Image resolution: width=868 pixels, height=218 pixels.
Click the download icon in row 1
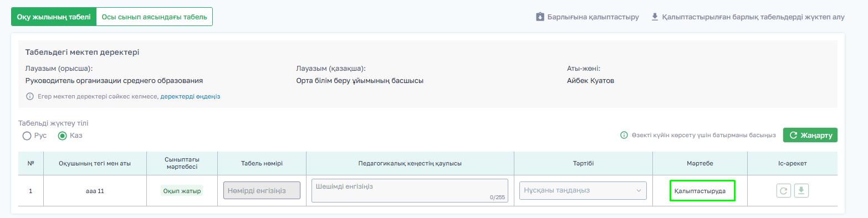point(802,191)
